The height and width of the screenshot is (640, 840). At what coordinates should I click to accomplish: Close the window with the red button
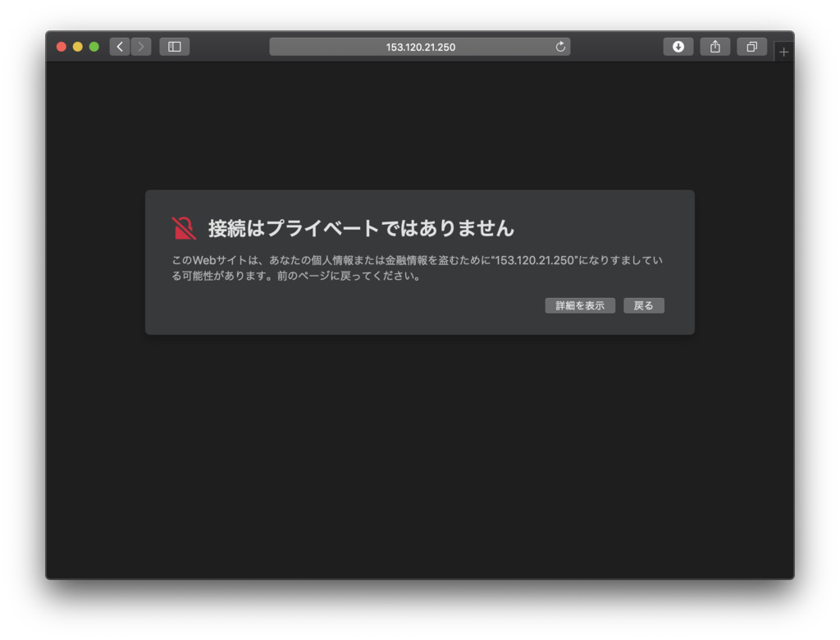pyautogui.click(x=61, y=47)
